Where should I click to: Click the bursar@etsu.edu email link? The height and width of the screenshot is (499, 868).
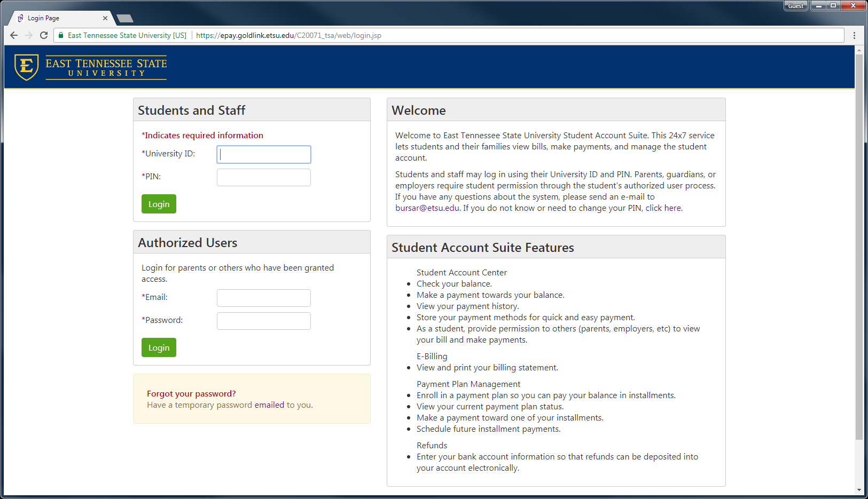(x=427, y=208)
